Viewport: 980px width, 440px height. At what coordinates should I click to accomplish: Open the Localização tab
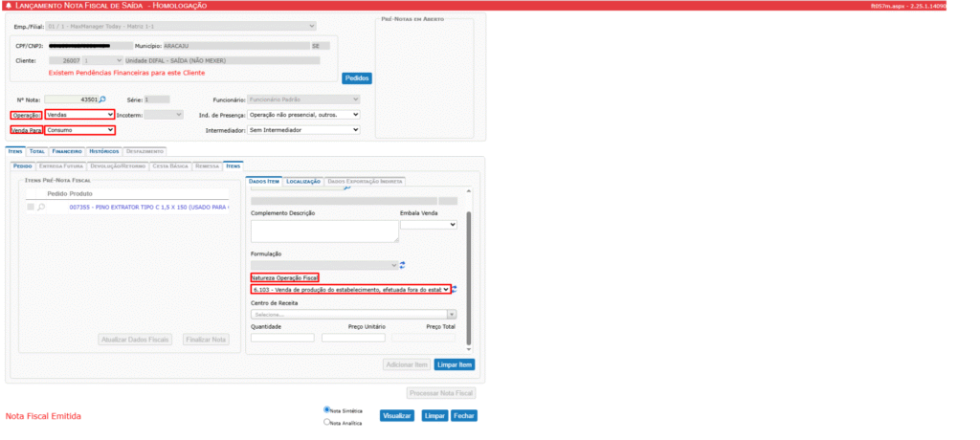coord(302,181)
